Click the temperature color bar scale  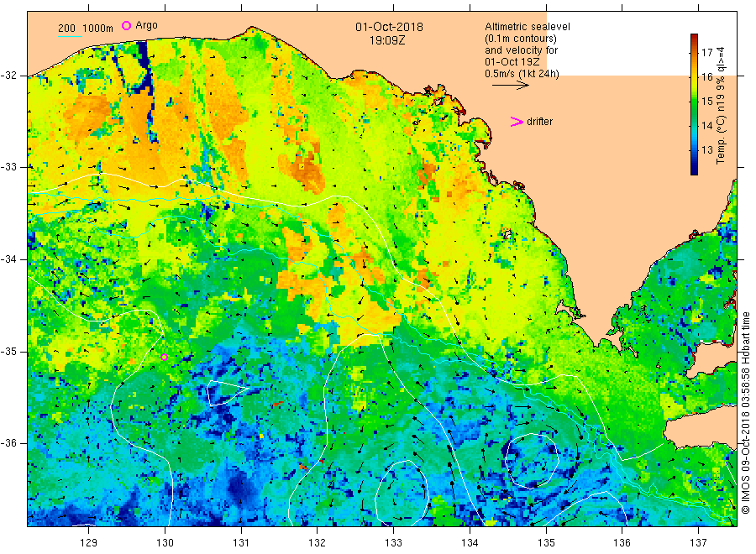(x=695, y=104)
